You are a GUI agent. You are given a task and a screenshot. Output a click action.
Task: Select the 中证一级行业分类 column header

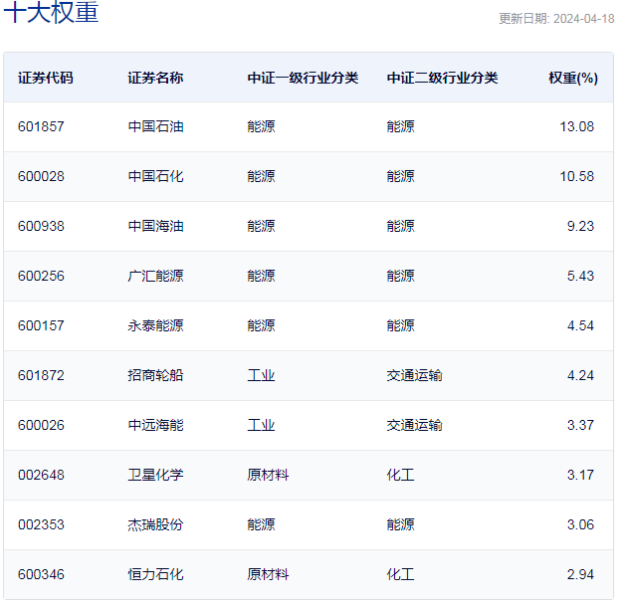coord(302,78)
